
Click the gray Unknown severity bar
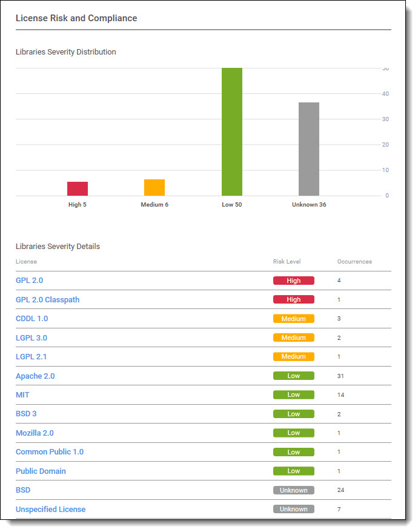point(309,149)
